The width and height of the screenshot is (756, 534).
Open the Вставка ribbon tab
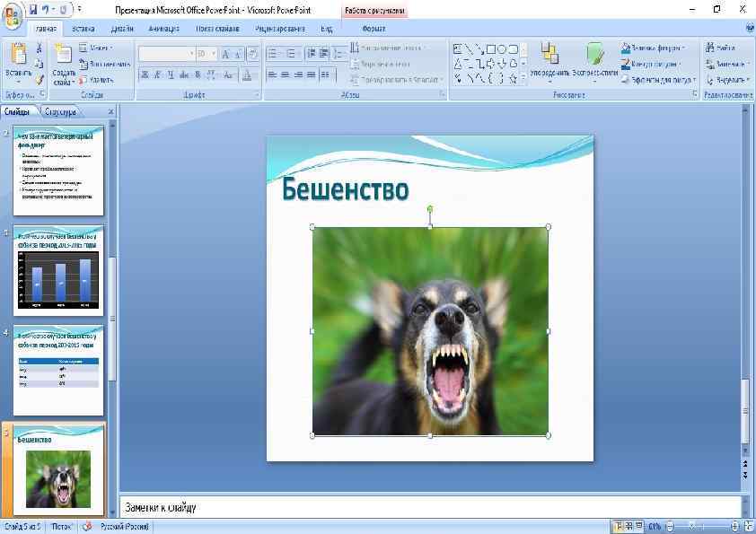point(83,29)
